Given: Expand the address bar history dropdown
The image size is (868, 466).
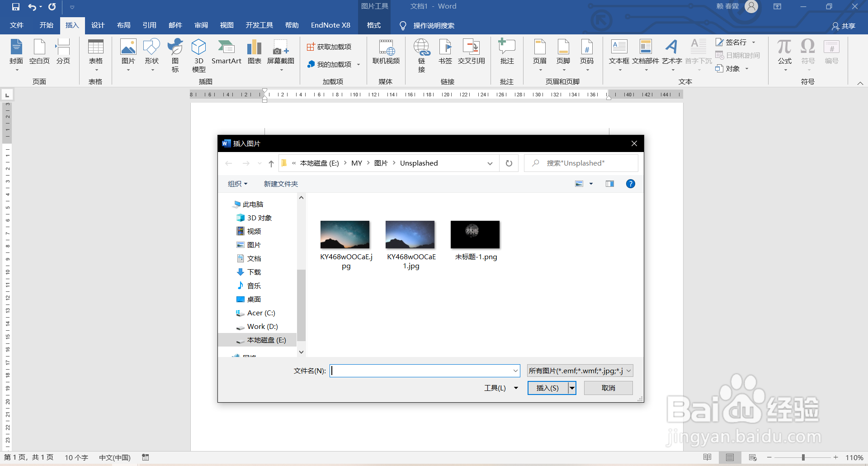Looking at the screenshot, I should click(490, 163).
